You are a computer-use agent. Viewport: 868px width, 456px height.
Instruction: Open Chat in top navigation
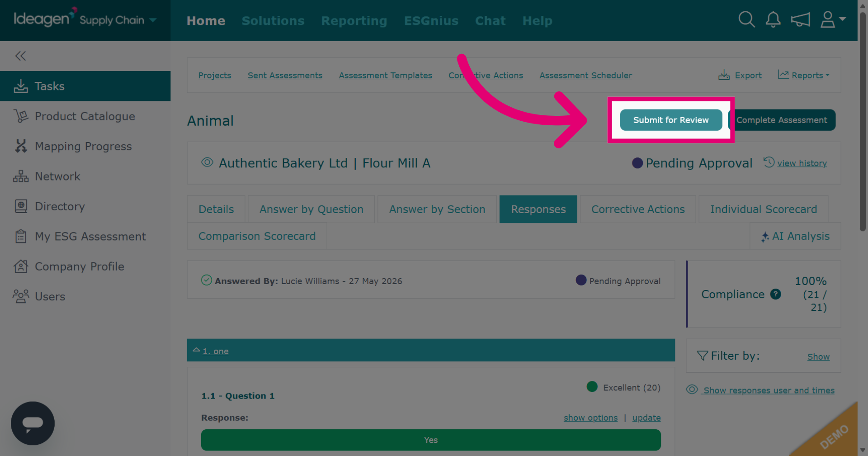click(490, 21)
